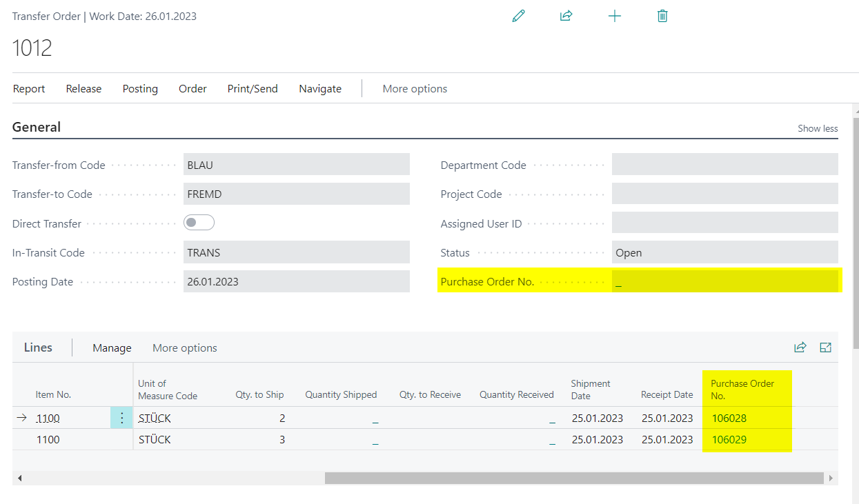Click the horizontal scrollbar under Lines
The image size is (859, 504).
tap(574, 478)
